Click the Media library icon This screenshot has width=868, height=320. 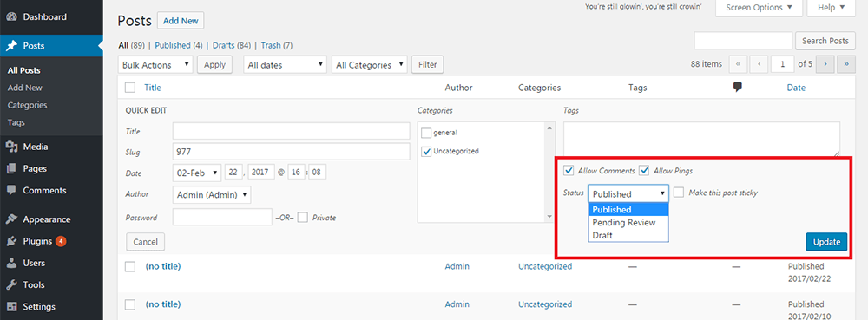pos(11,147)
